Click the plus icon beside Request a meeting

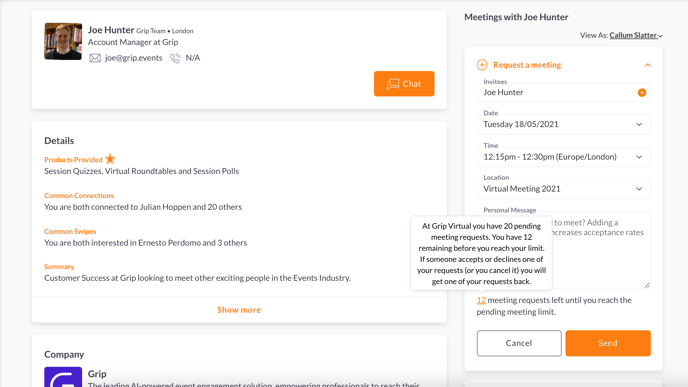tap(482, 65)
